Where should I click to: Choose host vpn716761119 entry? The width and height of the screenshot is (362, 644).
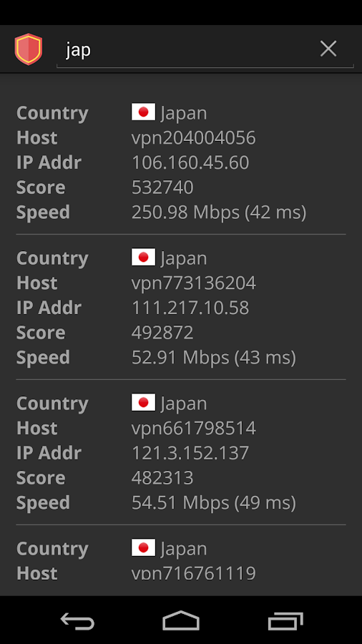194,572
